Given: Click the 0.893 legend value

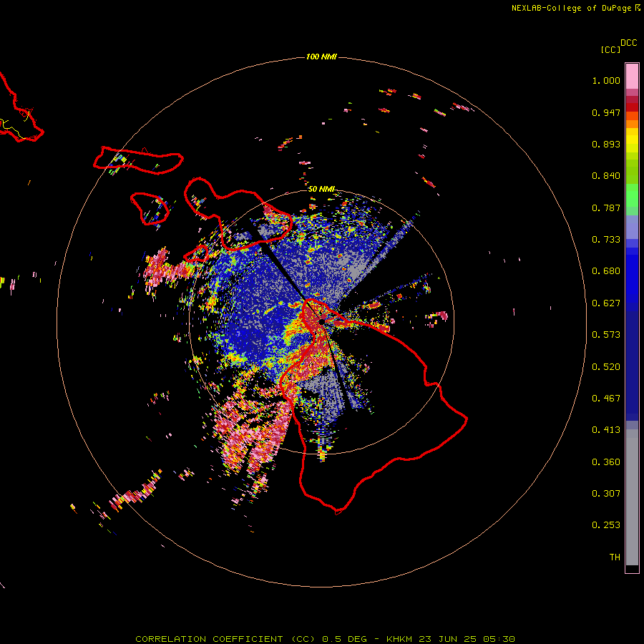Looking at the screenshot, I should [606, 144].
